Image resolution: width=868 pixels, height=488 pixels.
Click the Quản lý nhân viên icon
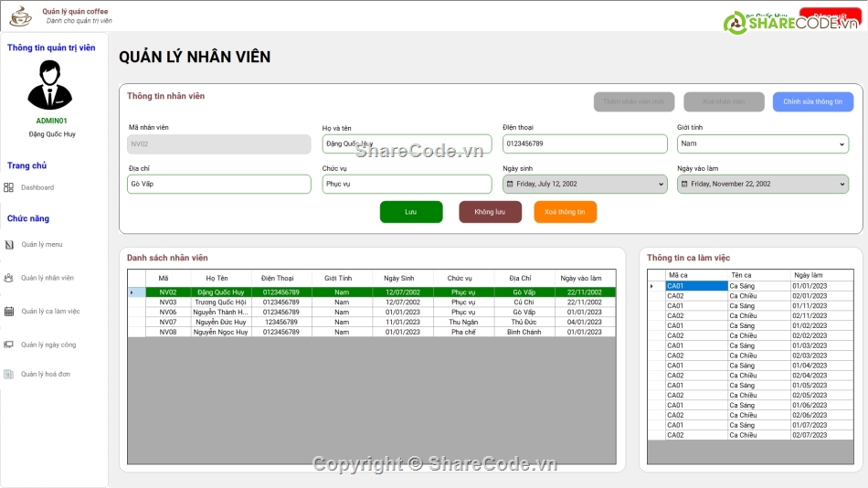click(x=8, y=278)
